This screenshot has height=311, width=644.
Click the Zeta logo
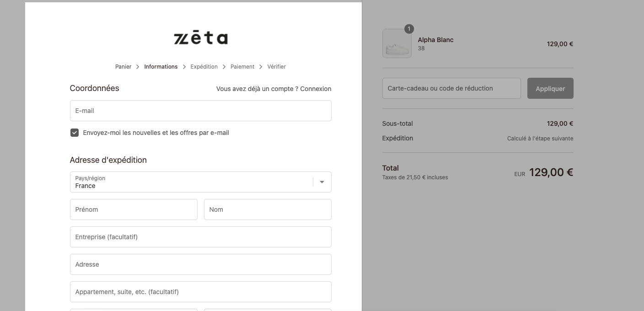[201, 38]
